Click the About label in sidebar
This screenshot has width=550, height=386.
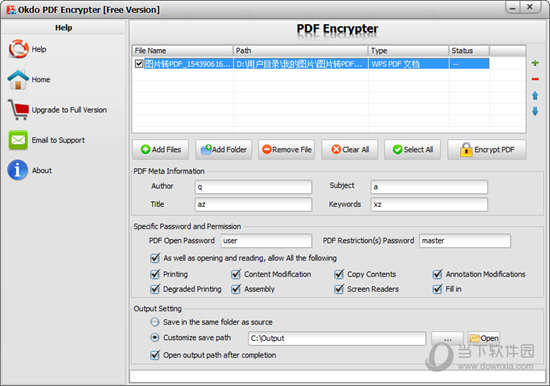pyautogui.click(x=42, y=171)
